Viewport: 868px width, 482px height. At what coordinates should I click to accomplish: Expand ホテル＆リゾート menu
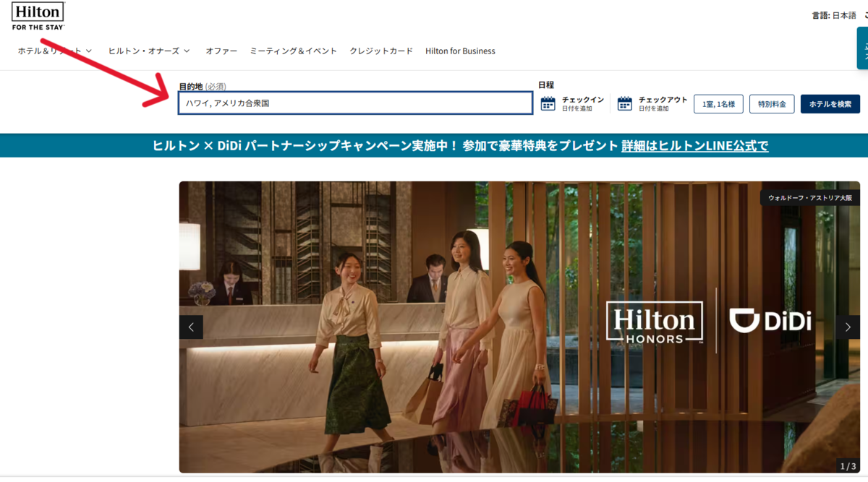point(55,51)
